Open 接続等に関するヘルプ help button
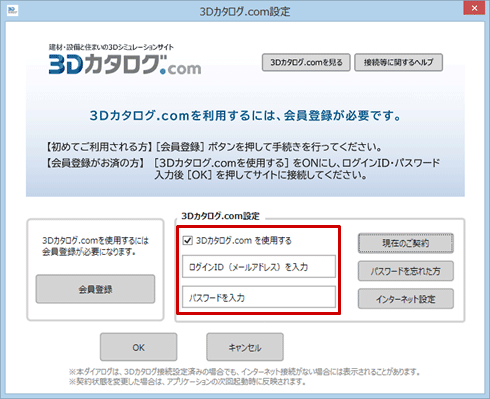Screen dimensions: 490x399 click(x=398, y=62)
